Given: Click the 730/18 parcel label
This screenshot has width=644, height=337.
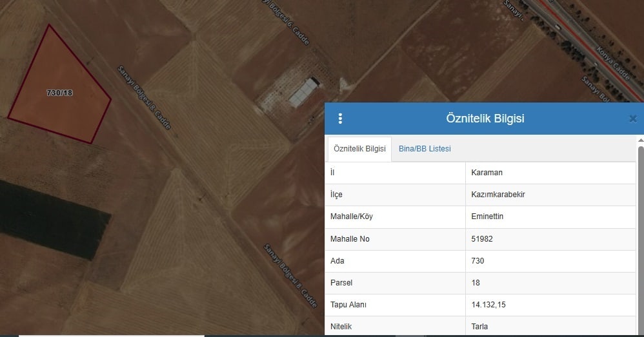Looking at the screenshot, I should click(59, 93).
